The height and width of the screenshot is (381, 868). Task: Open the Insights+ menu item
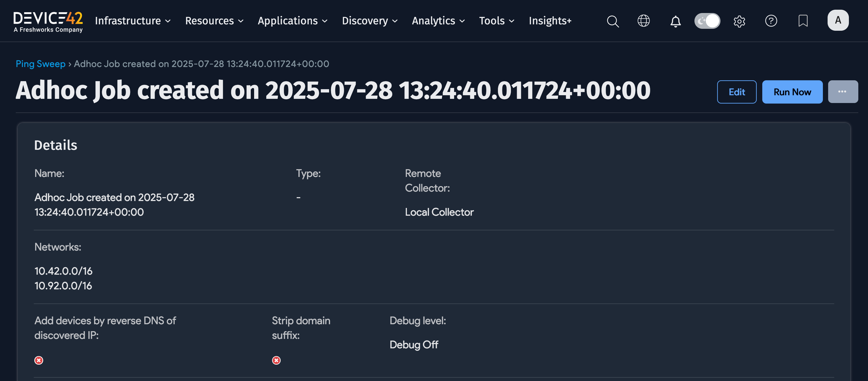(550, 21)
